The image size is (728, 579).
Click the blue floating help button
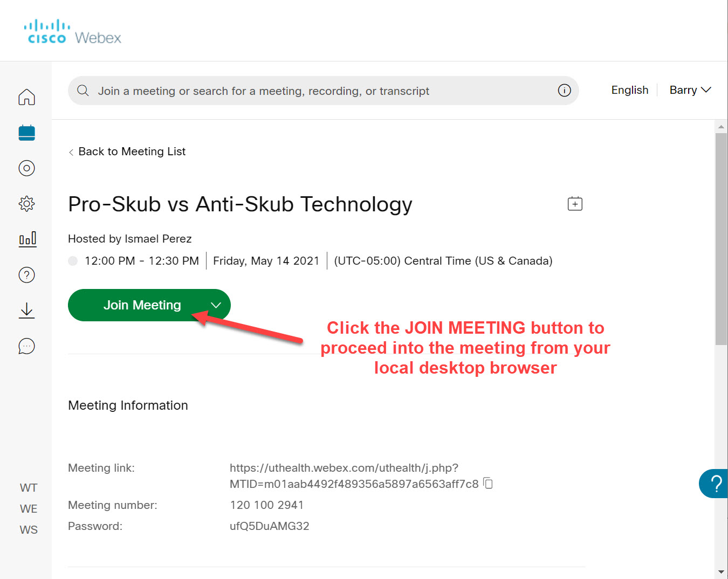pos(714,484)
